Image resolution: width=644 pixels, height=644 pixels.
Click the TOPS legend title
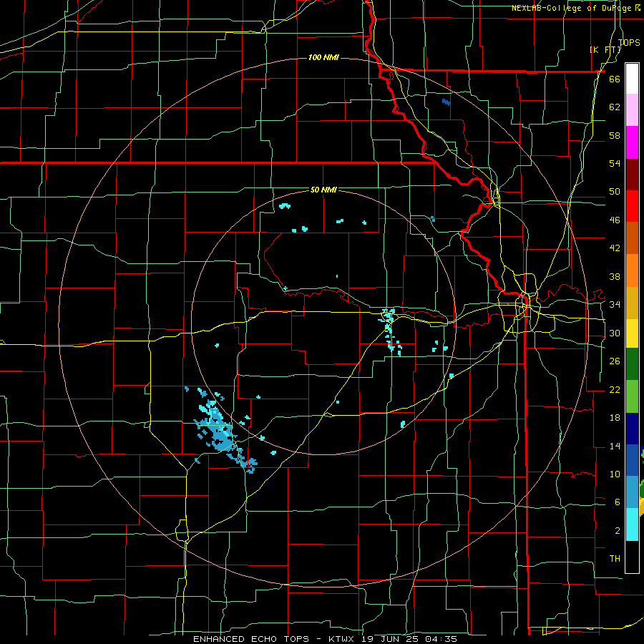click(629, 42)
